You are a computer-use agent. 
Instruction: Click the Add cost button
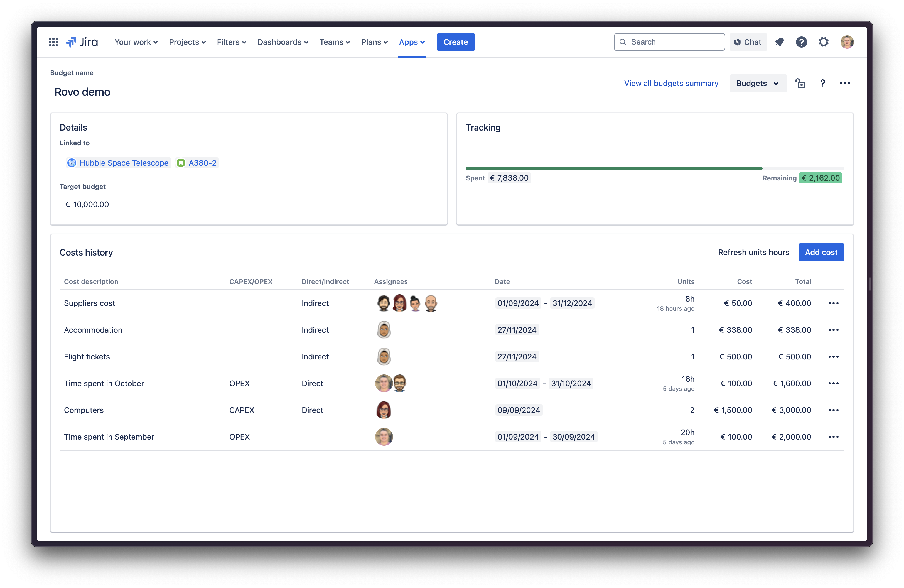pyautogui.click(x=821, y=252)
